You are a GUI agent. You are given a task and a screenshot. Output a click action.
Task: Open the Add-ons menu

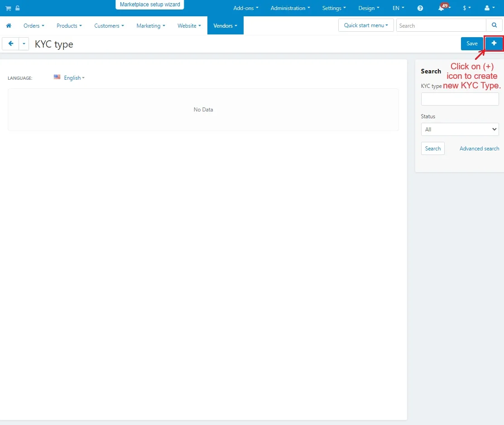tap(246, 8)
